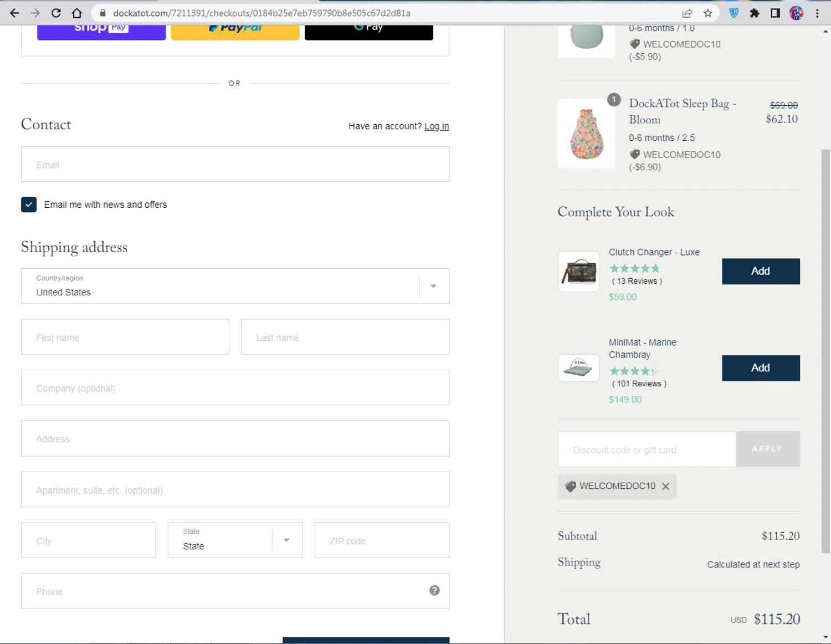The image size is (831, 644).
Task: Click the Clutch Changer Luxe thumbnail
Action: pos(578,271)
